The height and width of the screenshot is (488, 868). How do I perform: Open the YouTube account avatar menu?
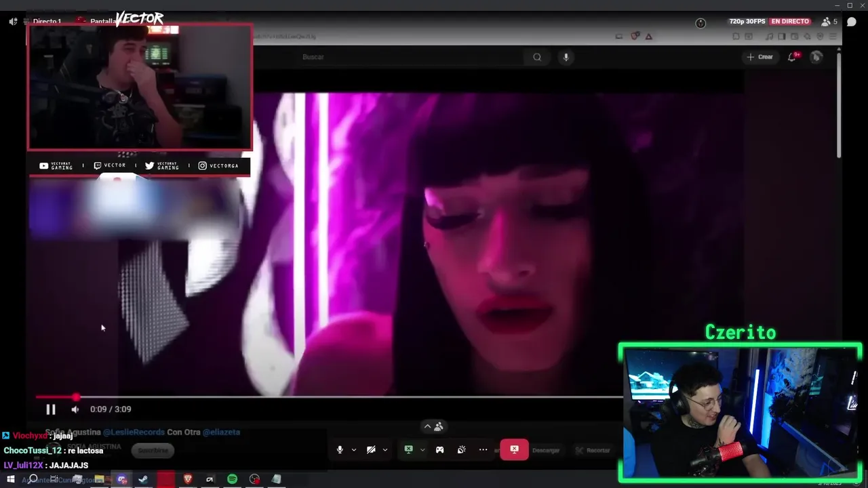click(x=816, y=57)
